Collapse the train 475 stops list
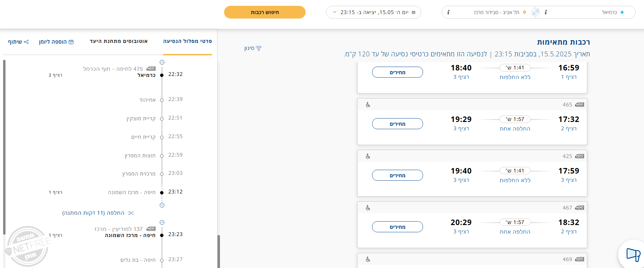Screen dimensions: 644x268 click(162, 63)
